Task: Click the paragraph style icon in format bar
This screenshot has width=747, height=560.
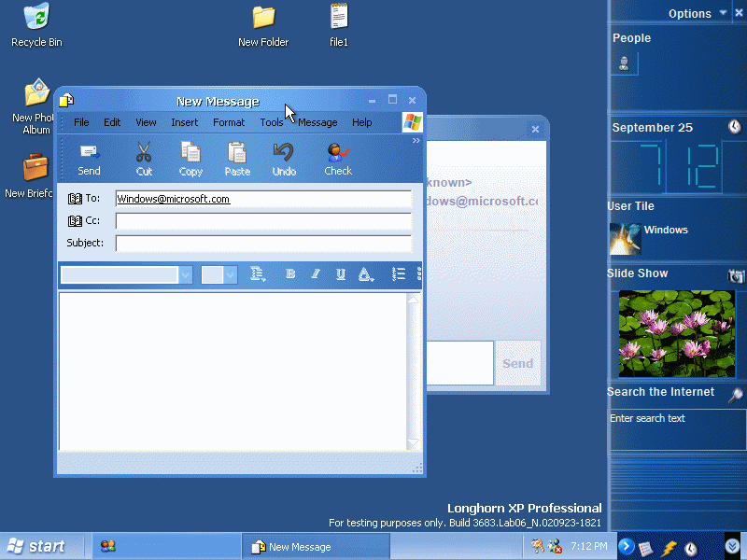Action: (x=258, y=273)
